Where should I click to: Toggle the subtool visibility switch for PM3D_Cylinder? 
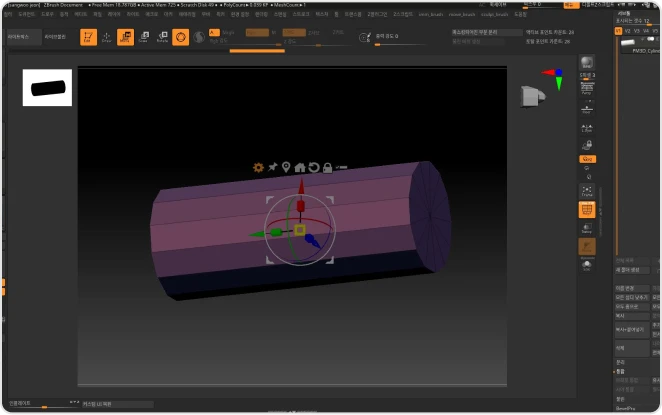coord(651,39)
